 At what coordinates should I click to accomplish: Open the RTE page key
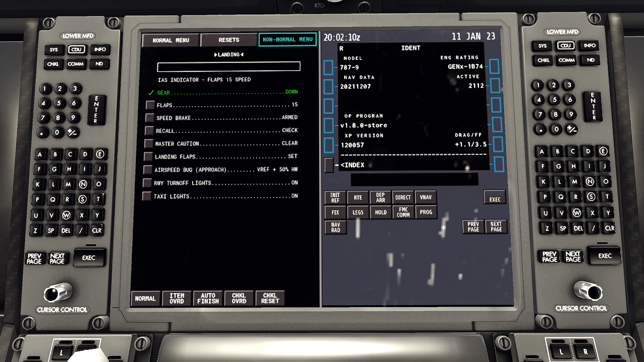358,197
